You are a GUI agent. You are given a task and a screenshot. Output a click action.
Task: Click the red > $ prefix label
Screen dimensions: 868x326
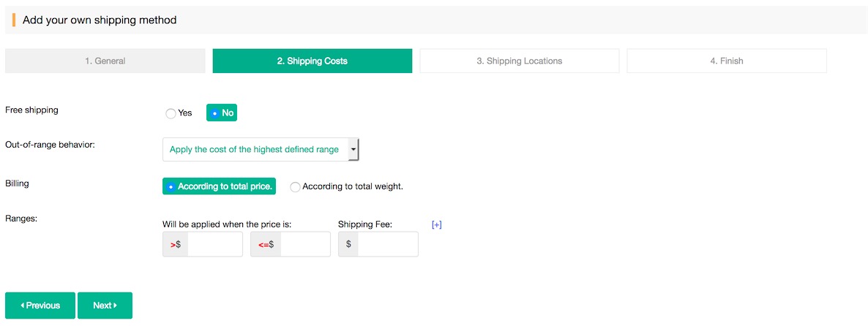click(176, 245)
